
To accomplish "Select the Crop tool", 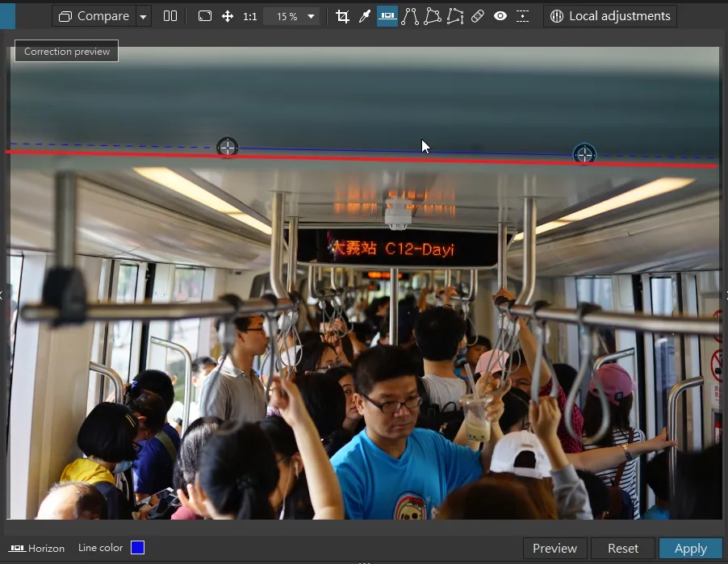I will coord(342,17).
